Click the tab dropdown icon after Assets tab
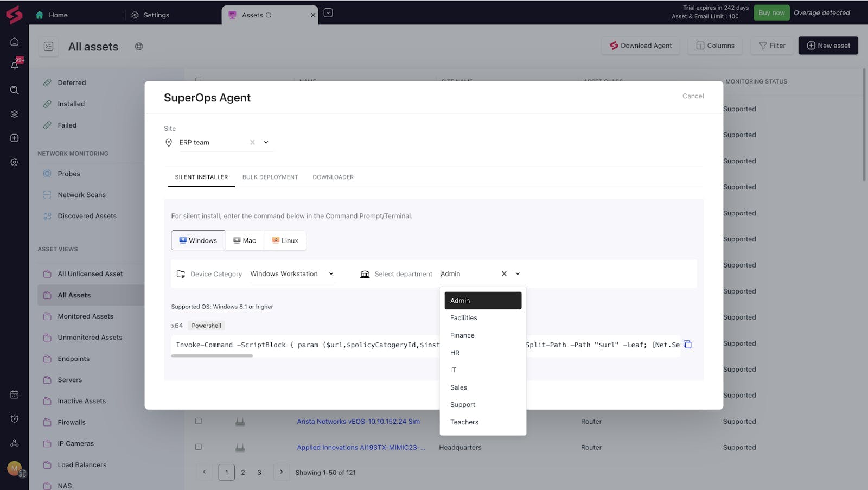The height and width of the screenshot is (490, 868). [x=328, y=13]
